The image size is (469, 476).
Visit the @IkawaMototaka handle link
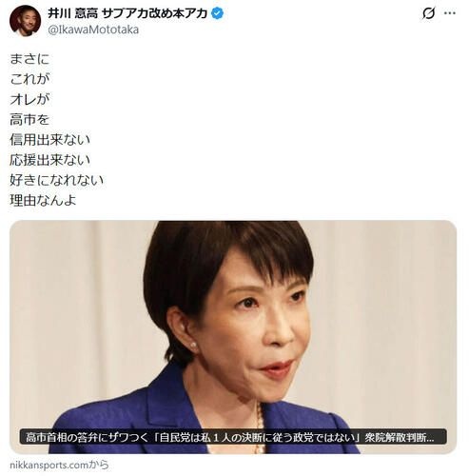point(93,30)
